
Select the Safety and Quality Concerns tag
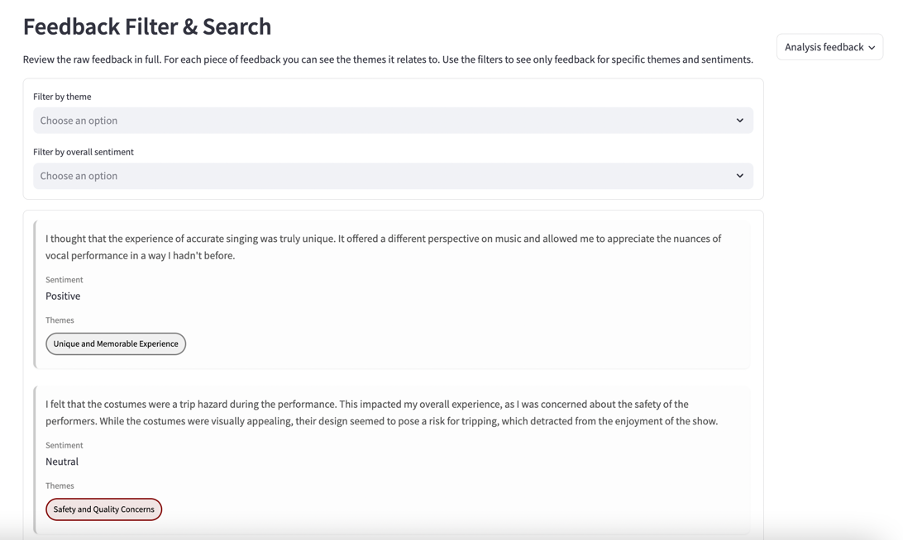pyautogui.click(x=104, y=510)
